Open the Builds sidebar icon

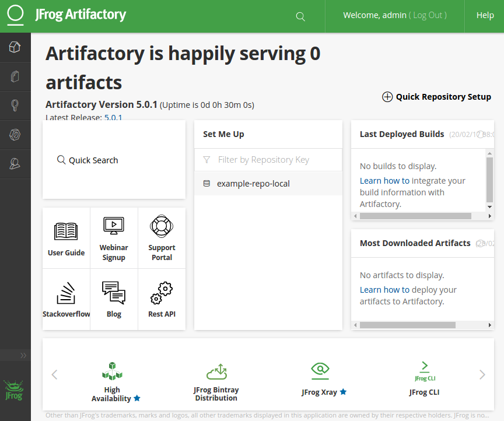[15, 135]
